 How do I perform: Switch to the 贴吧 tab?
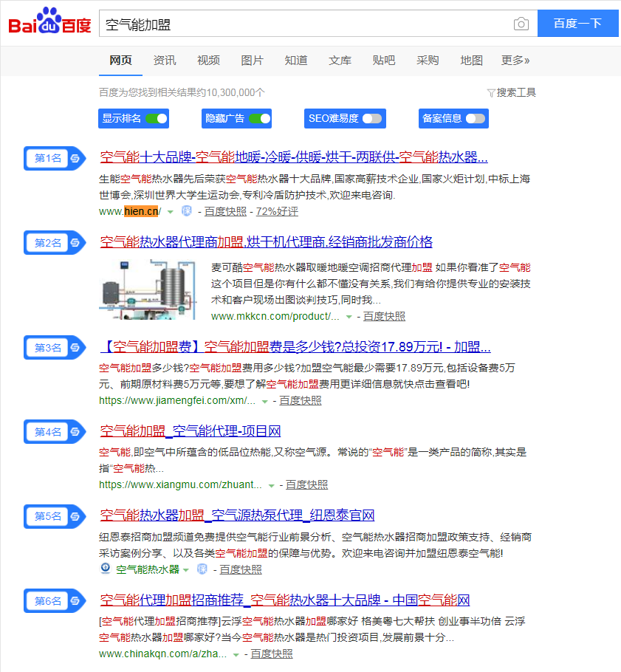pos(383,61)
